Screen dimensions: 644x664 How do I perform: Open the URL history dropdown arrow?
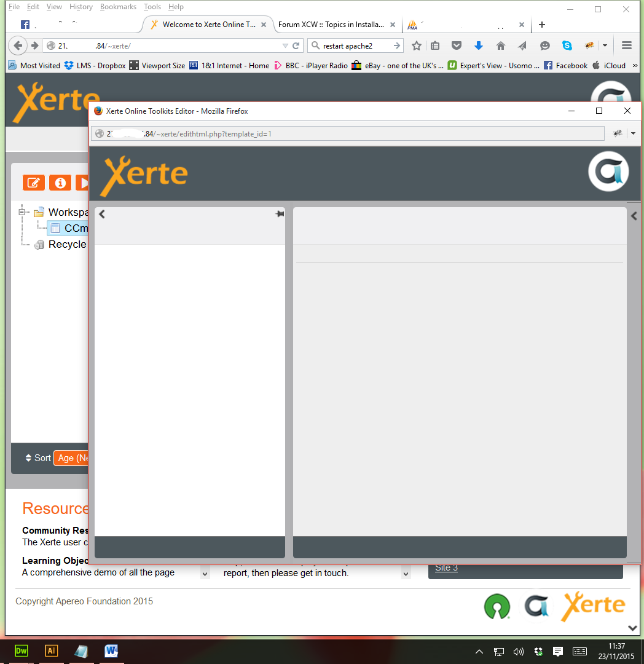click(285, 45)
